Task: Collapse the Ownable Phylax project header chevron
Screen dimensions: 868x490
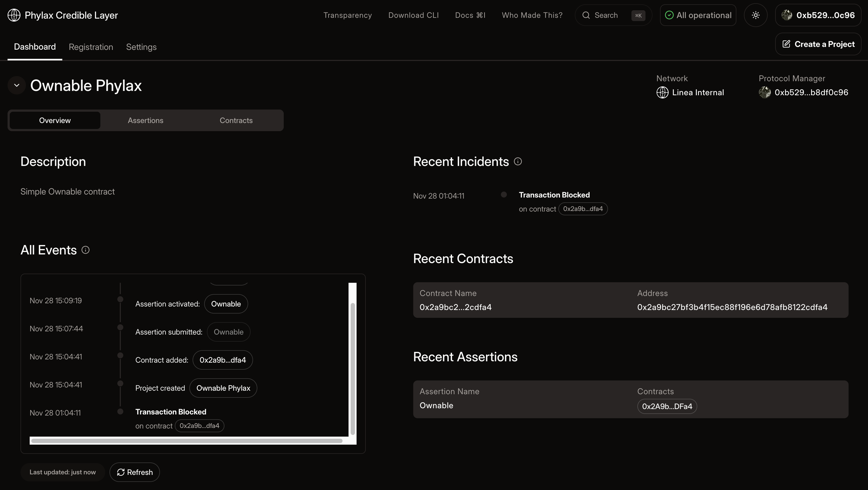Action: tap(16, 85)
